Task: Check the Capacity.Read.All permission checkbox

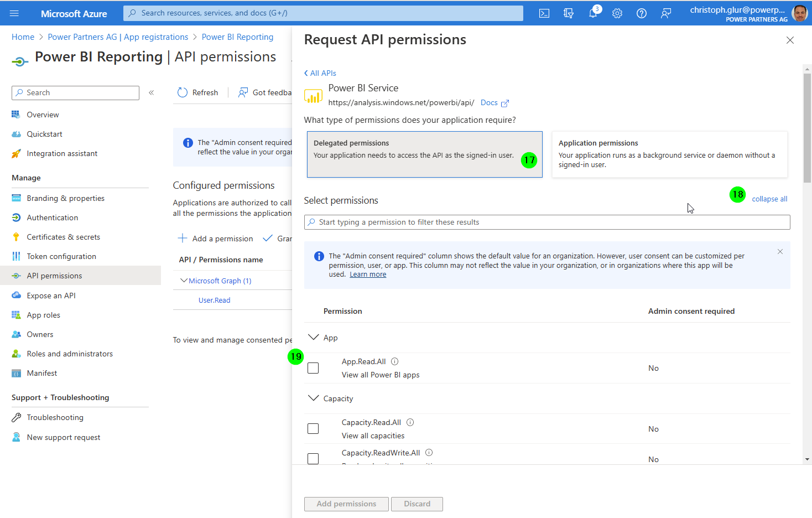Action: click(x=313, y=429)
